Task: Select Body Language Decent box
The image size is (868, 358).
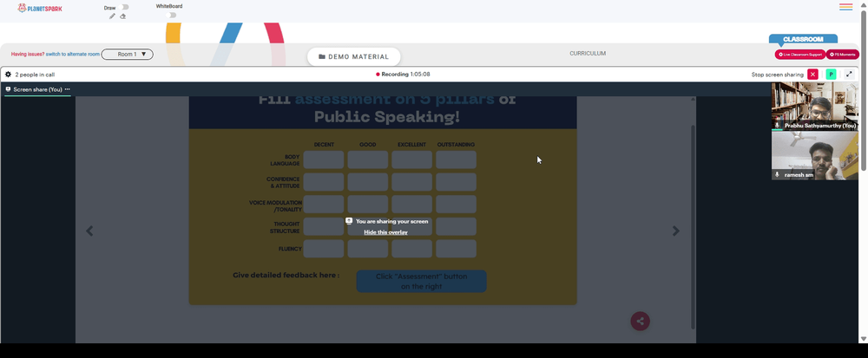Action: (x=323, y=159)
